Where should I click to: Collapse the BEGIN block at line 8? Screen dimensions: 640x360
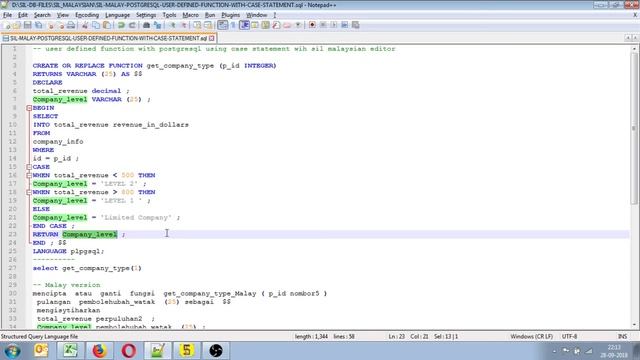(29, 108)
